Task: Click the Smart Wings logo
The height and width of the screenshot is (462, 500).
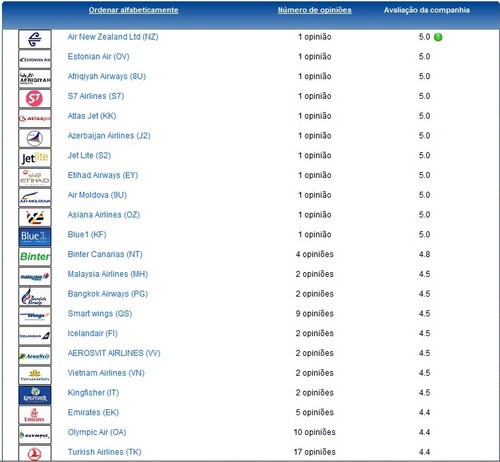Action: (x=35, y=316)
